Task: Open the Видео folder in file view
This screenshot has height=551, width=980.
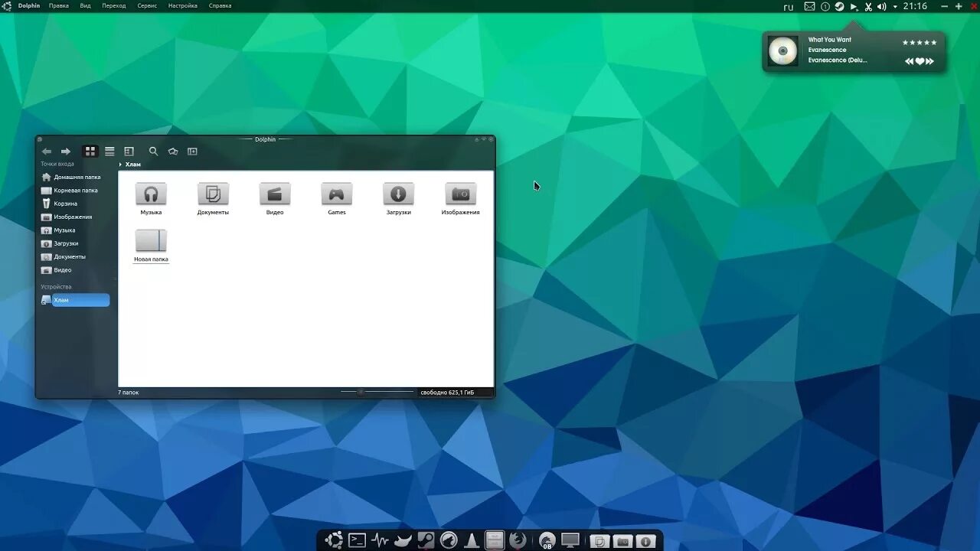Action: 275,199
